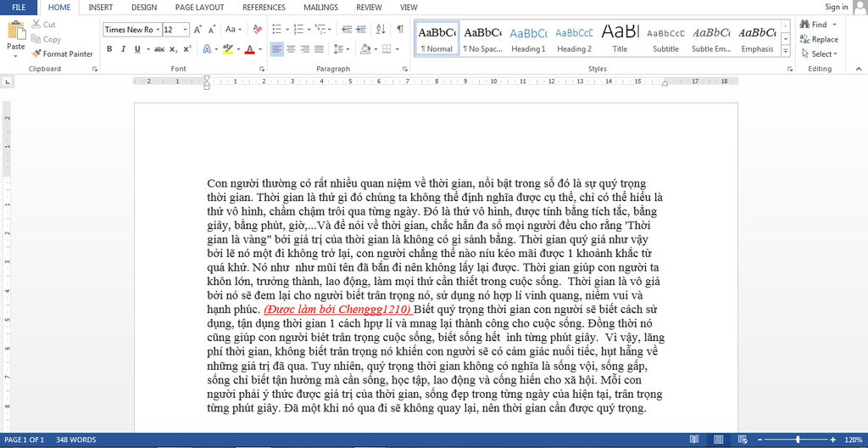
Task: Open the font size dropdown
Action: pyautogui.click(x=186, y=30)
